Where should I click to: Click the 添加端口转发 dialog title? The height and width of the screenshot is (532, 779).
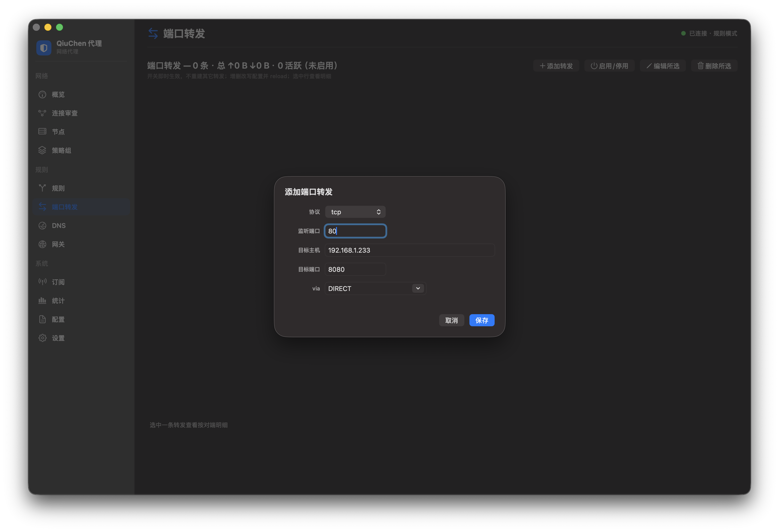[308, 192]
